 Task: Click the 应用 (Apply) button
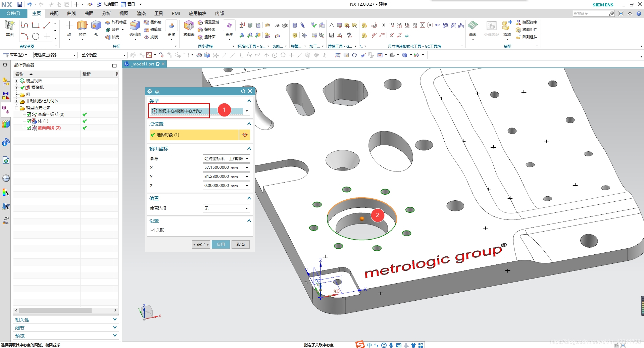point(221,245)
